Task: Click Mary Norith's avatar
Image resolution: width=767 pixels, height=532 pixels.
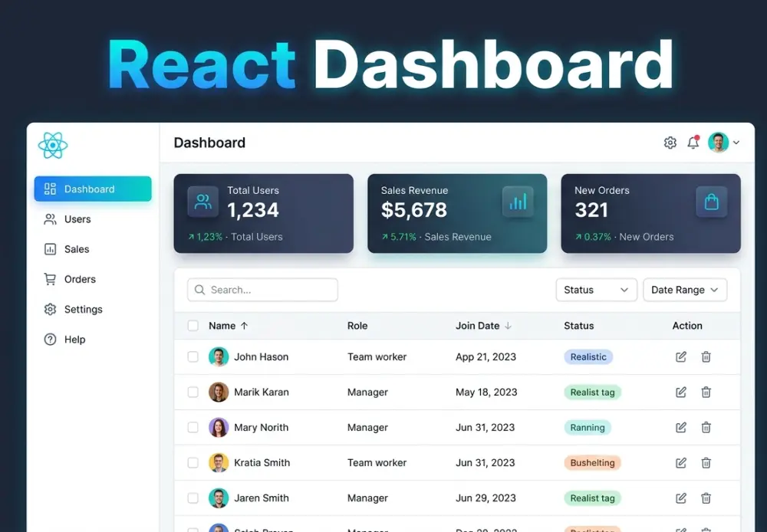Action: click(219, 427)
